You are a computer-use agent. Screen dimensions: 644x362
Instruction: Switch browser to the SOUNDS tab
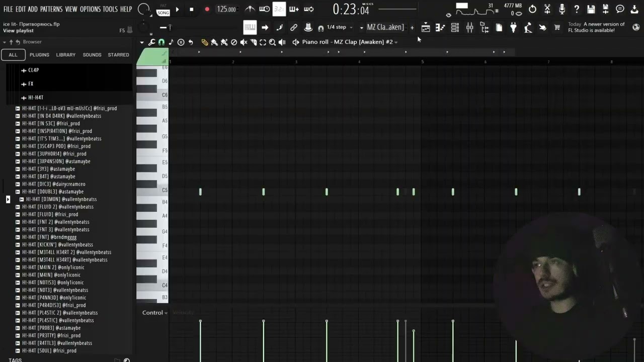click(x=92, y=55)
